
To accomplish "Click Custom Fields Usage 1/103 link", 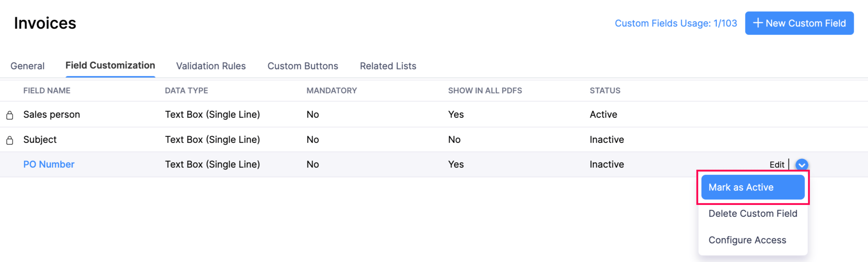I will 676,23.
